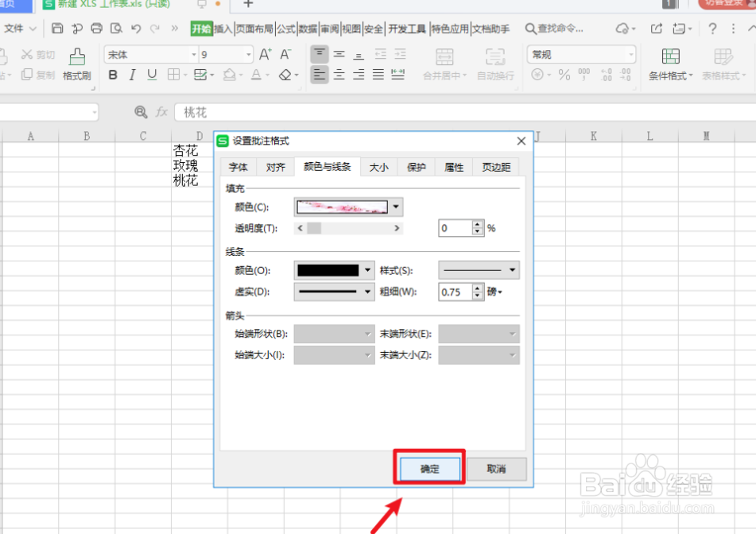Image resolution: width=756 pixels, height=534 pixels.
Task: Click the transparency slider left arrow
Action: [300, 228]
